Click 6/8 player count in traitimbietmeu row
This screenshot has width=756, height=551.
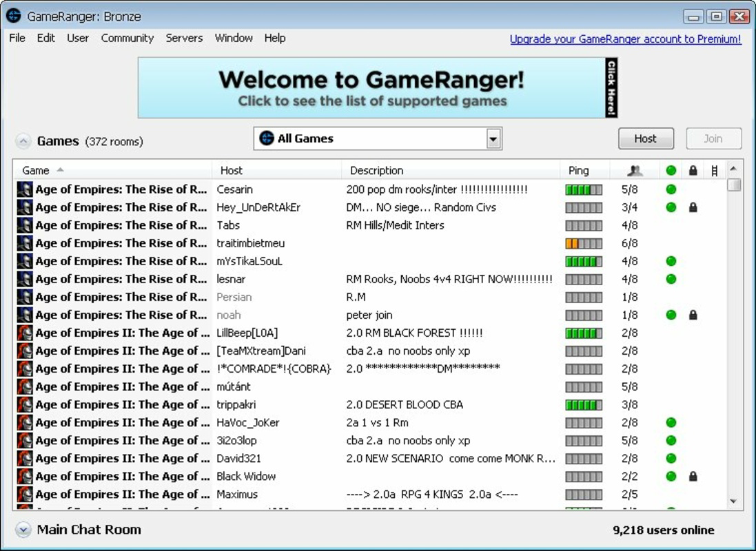click(x=630, y=243)
